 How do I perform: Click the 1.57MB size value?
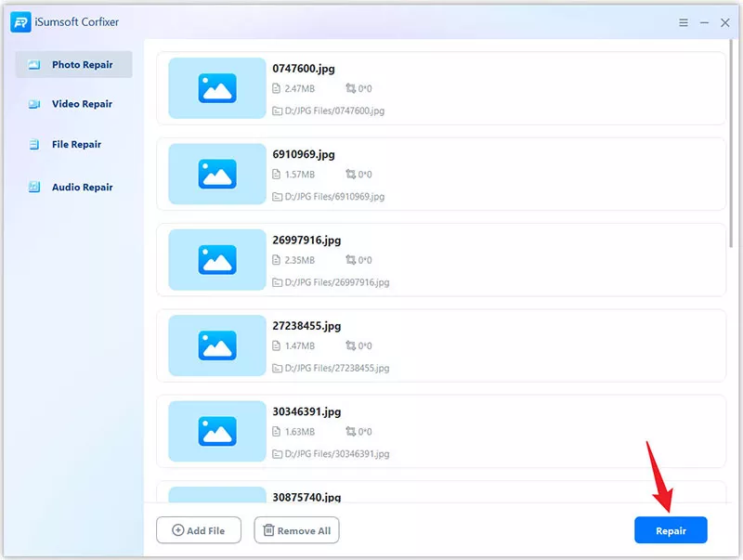coord(299,175)
